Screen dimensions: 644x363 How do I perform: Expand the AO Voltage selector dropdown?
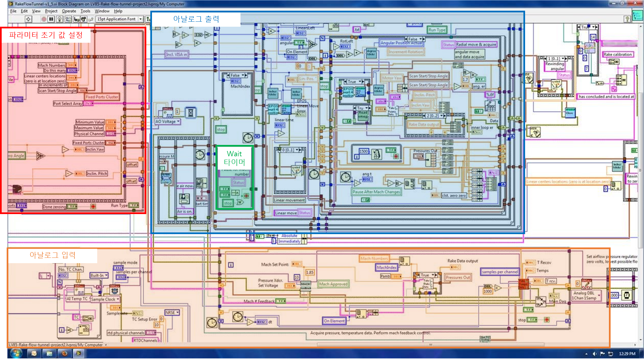pos(178,122)
